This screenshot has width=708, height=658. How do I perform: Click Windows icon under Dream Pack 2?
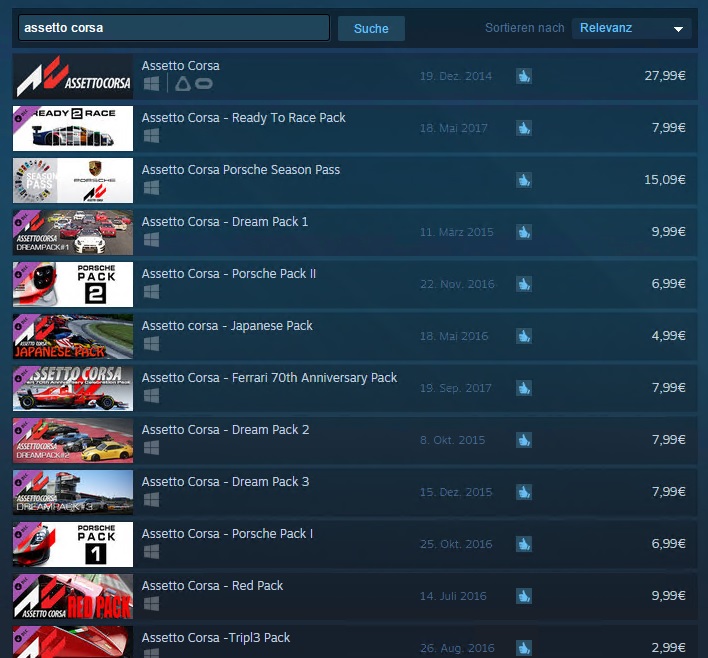tap(151, 448)
